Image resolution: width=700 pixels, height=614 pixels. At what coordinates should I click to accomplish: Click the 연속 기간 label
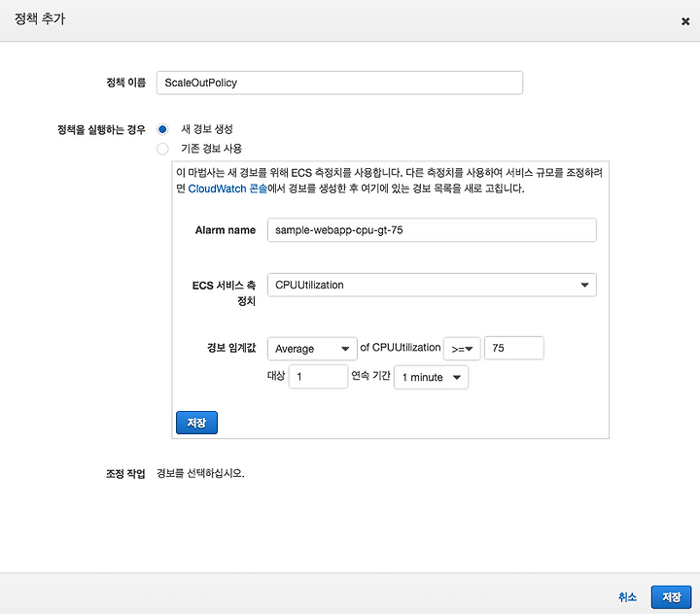coord(370,376)
